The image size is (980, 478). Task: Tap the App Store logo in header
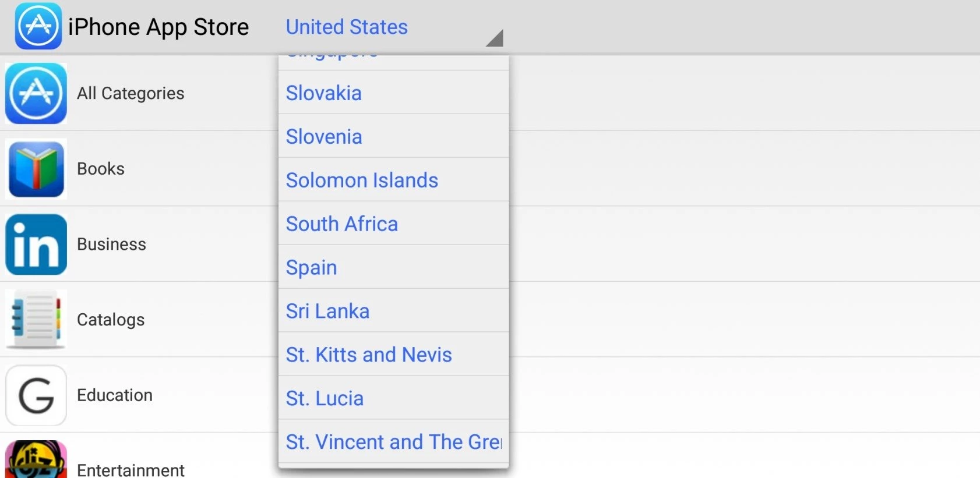pyautogui.click(x=38, y=26)
